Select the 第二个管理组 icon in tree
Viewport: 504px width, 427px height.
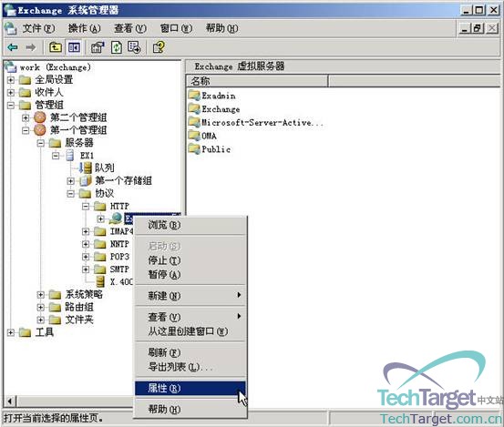pos(40,117)
